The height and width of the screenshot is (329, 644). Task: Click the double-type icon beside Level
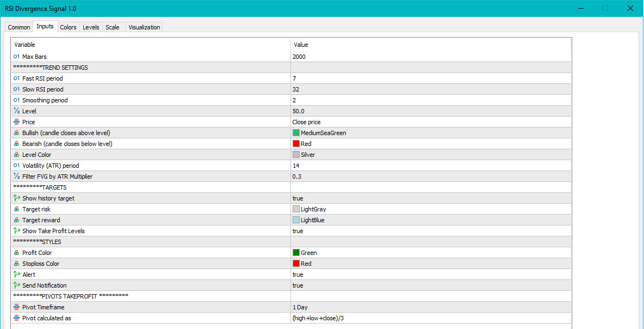tap(16, 111)
